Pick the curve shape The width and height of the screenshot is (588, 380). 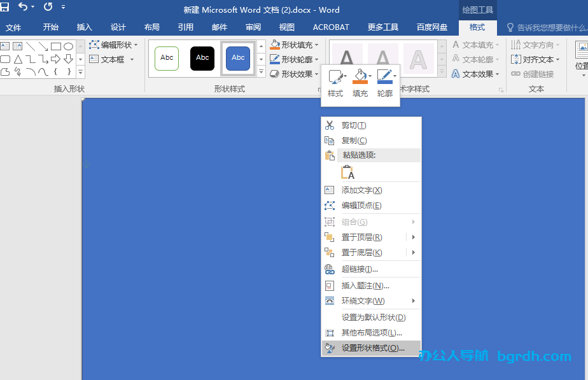pyautogui.click(x=43, y=72)
